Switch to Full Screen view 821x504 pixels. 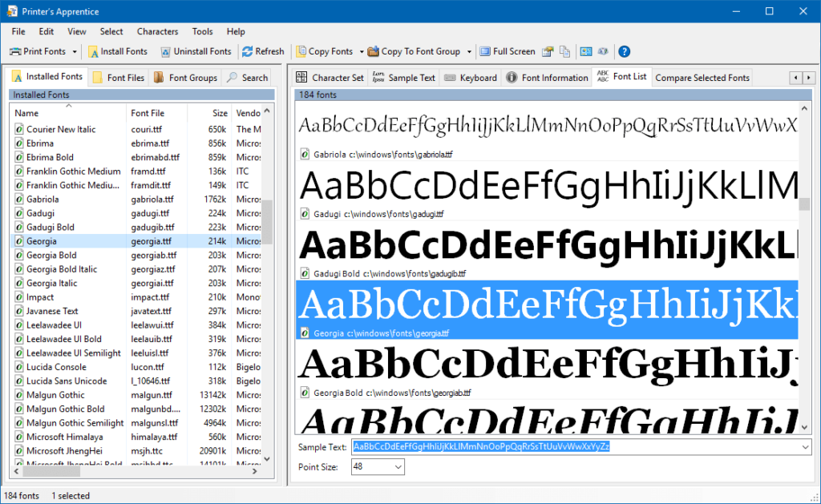(507, 51)
